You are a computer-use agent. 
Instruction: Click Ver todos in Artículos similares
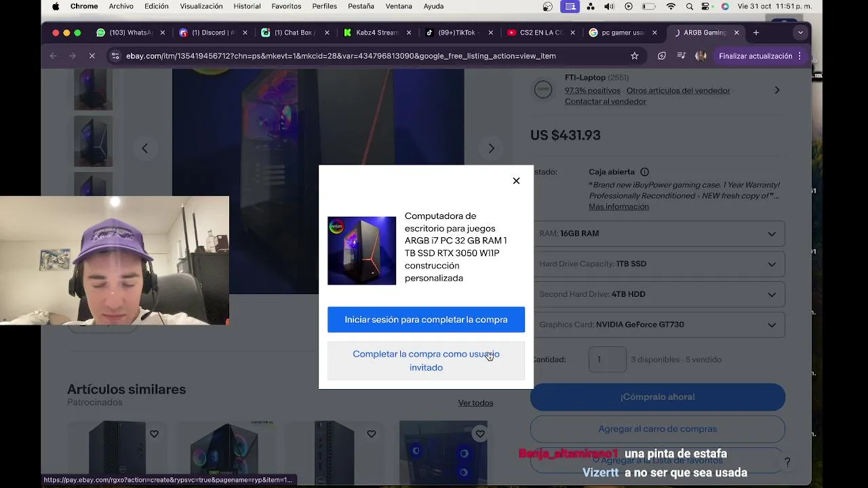pyautogui.click(x=475, y=403)
